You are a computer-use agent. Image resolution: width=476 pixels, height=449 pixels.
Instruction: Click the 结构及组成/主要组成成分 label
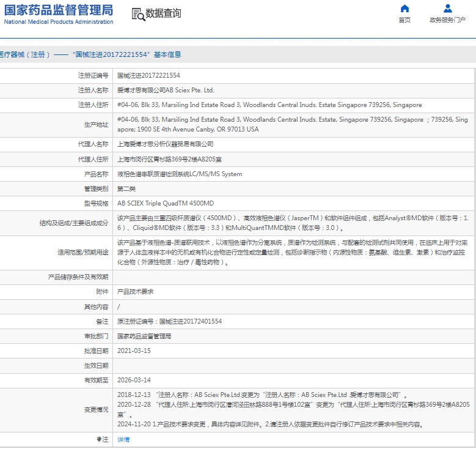pyautogui.click(x=74, y=223)
